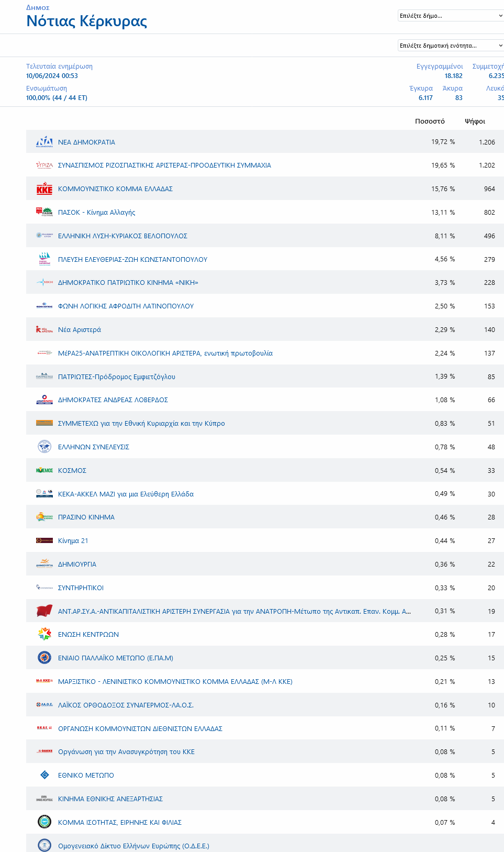504x852 pixels.
Task: Open the ΕΛΛΗΝΙΚΗ ΛΥΣΗ-ΚΥΡΙΑΚΟΣ ΒΕΛΟΠΟΥΛΟΣ link
Action: point(122,236)
